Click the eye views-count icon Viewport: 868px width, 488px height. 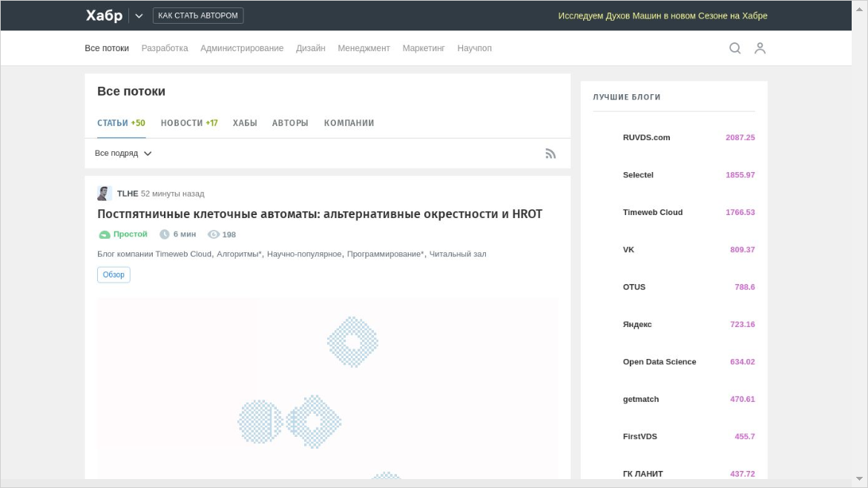point(214,234)
